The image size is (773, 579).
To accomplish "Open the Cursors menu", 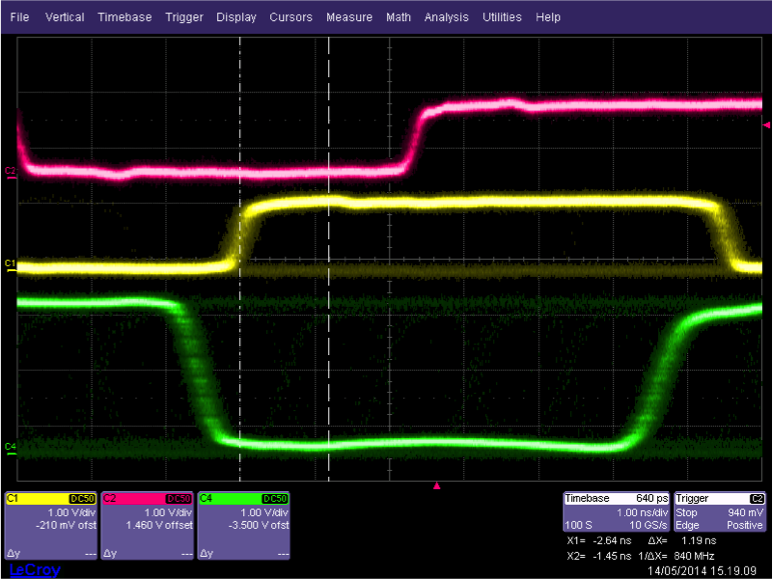I will (x=291, y=17).
